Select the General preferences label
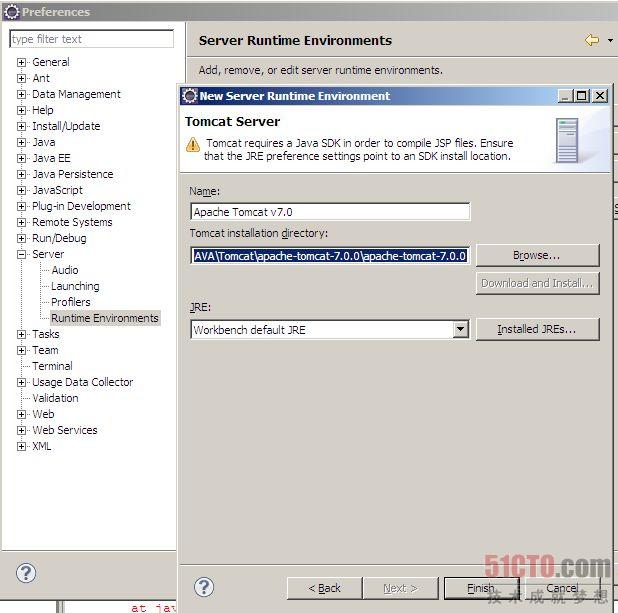This screenshot has height=613, width=618. click(x=51, y=62)
